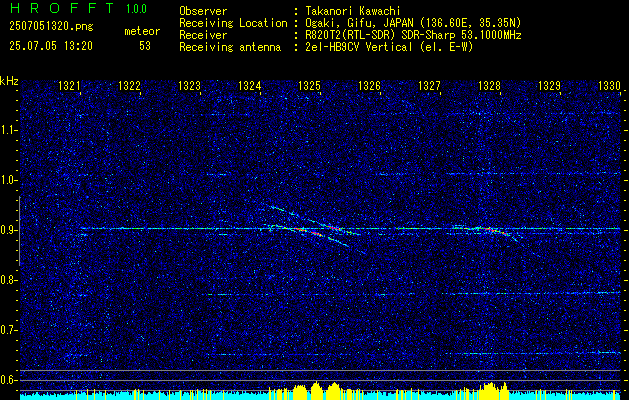629x400 pixels.
Task: Click the receiver value R820T2(RTL-SDR) SDR-Sharp 53.1000MHz
Action: point(413,35)
